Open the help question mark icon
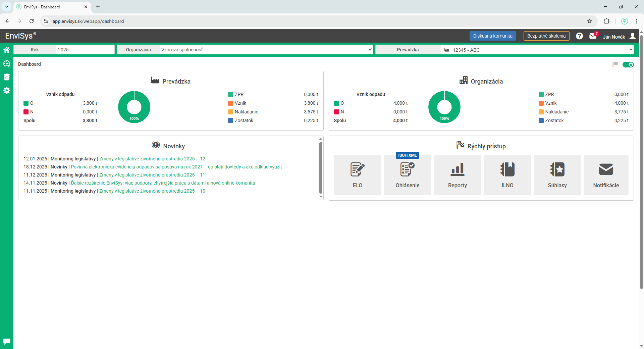The width and height of the screenshot is (644, 349). pyautogui.click(x=579, y=36)
